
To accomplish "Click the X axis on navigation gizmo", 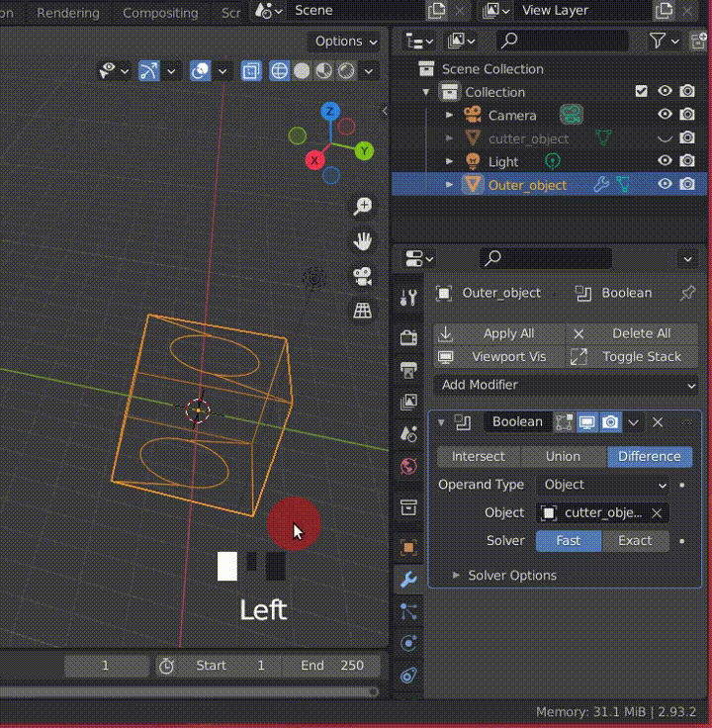I will 314,160.
